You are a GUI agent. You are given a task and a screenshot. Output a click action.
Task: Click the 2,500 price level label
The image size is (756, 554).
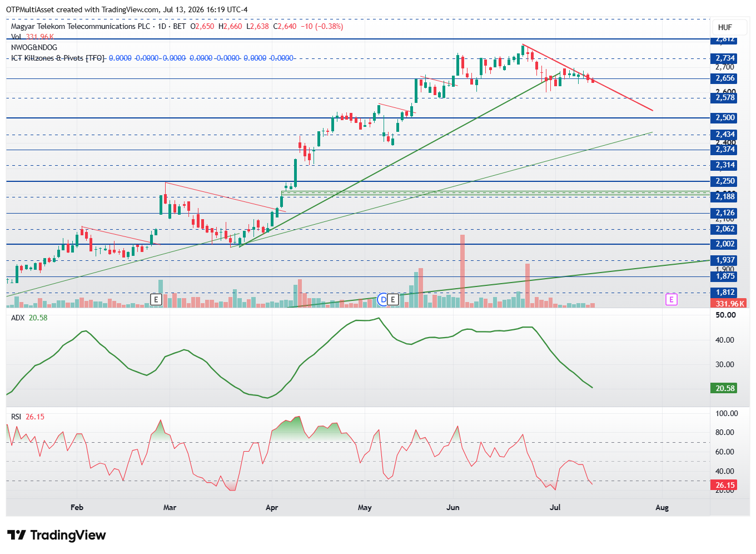click(x=725, y=118)
